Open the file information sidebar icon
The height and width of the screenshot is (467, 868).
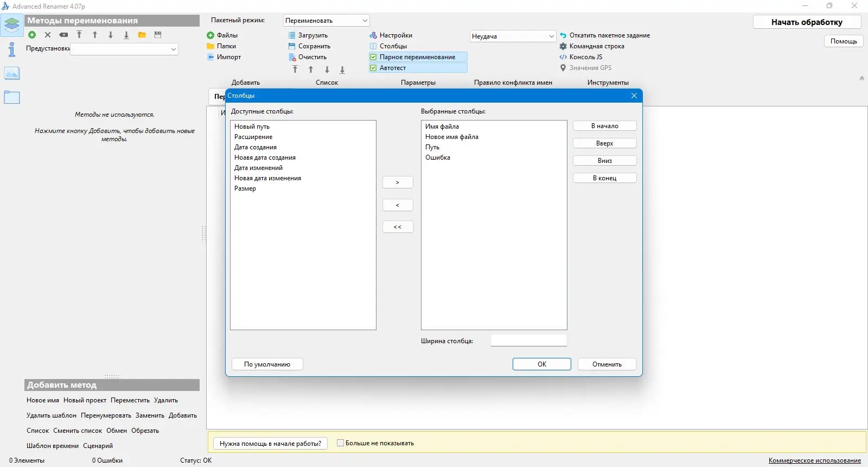pos(11,49)
